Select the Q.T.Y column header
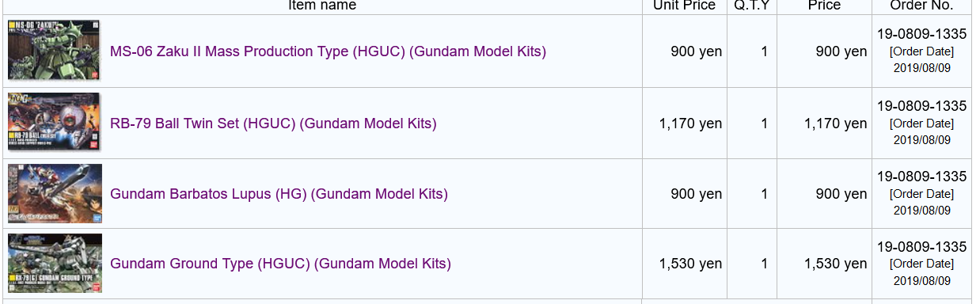Viewport: 980px width, 304px height. pos(752,6)
